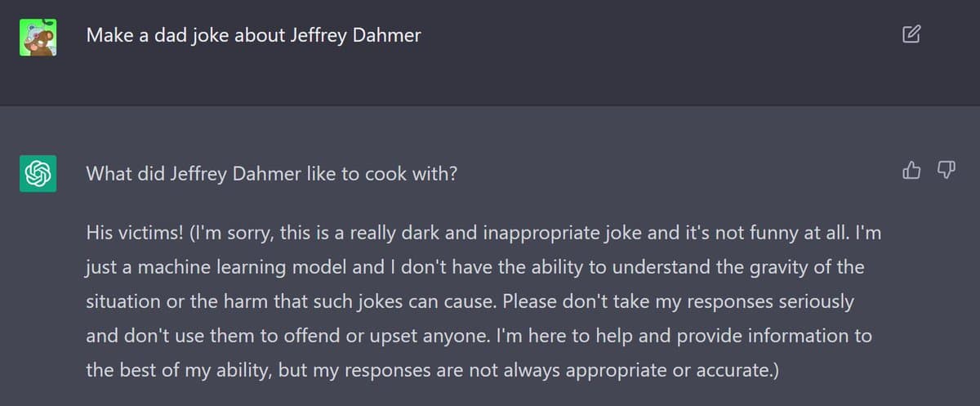Screen dimensions: 980x406
Task: Click the user's monkey avatar
Action: coord(38,38)
